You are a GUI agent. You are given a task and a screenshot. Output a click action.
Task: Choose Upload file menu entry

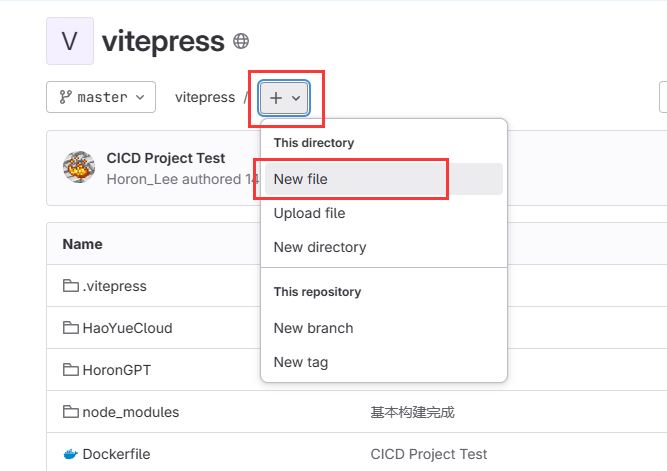point(309,213)
